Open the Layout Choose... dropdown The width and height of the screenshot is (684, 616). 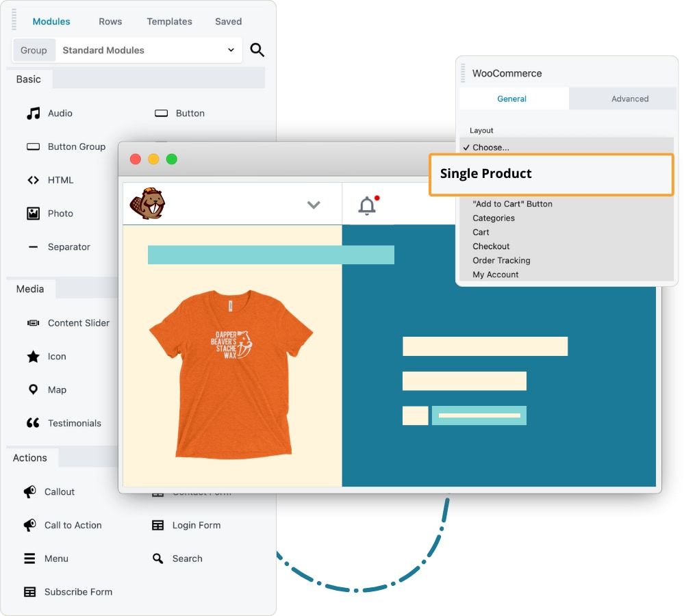click(566, 147)
